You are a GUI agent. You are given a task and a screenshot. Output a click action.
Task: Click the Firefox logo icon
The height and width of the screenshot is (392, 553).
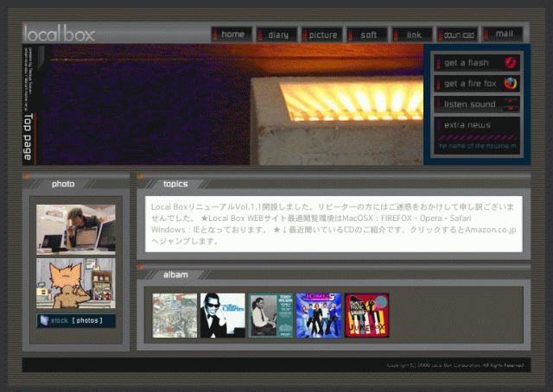[x=510, y=84]
